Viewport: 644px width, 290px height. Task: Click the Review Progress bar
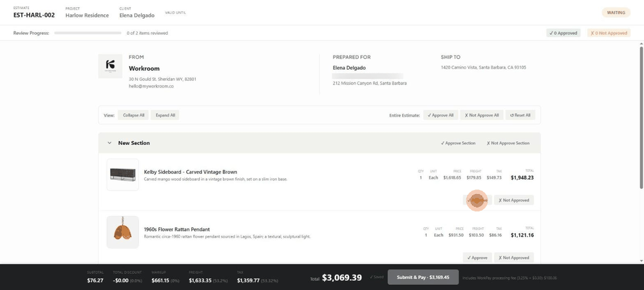coord(88,34)
